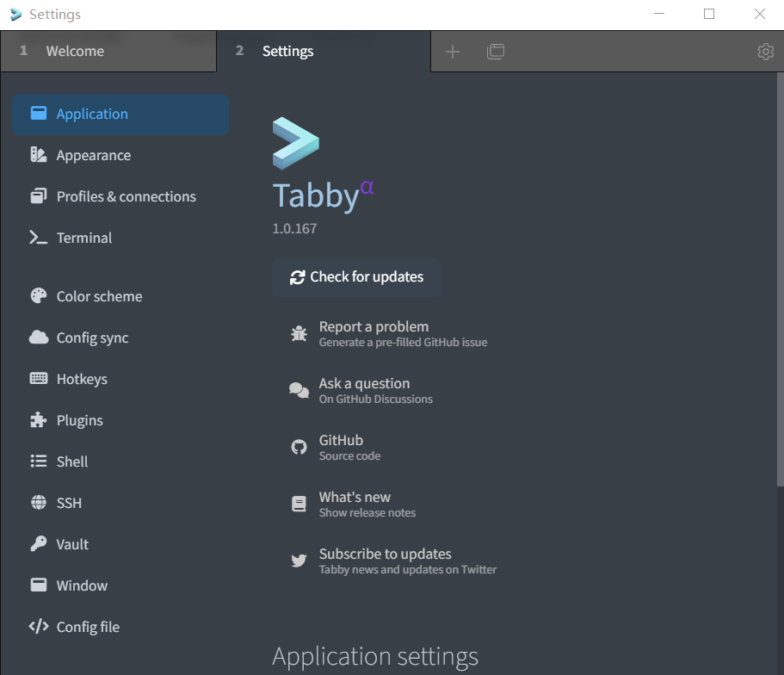Manage Plugins from the sidebar
Screen dimensions: 784x675
(x=79, y=420)
